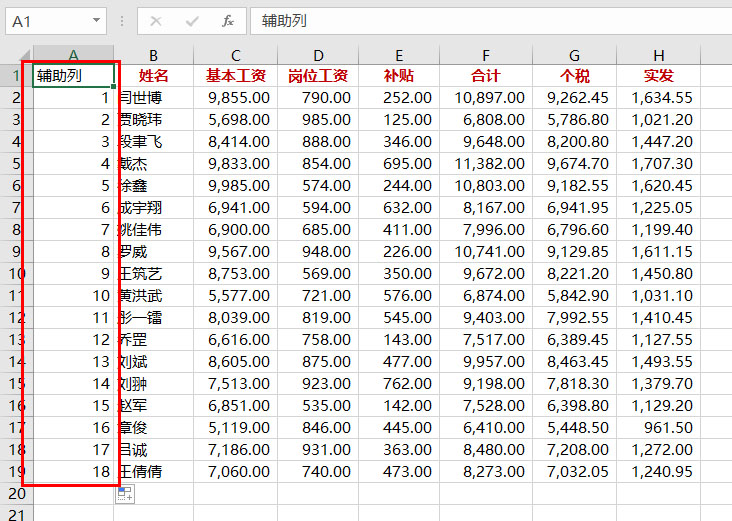Image resolution: width=732 pixels, height=521 pixels.
Task: Click net pay value 961.50
Action: point(659,427)
